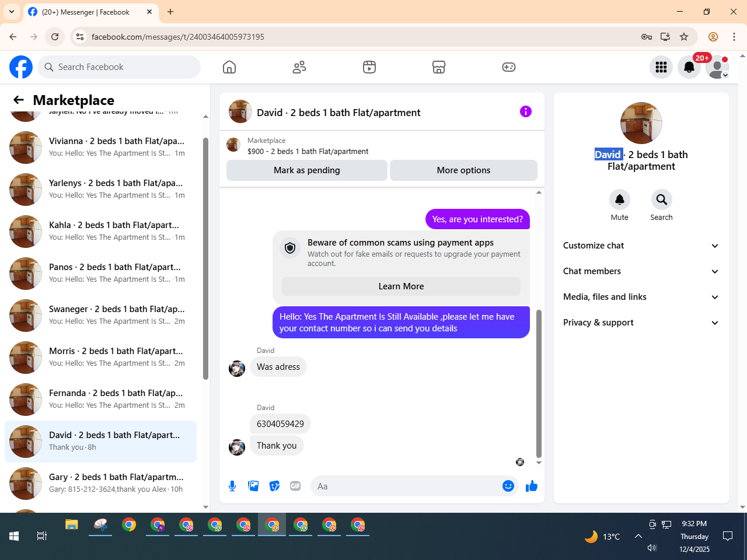View site information icon in address bar

(x=80, y=37)
